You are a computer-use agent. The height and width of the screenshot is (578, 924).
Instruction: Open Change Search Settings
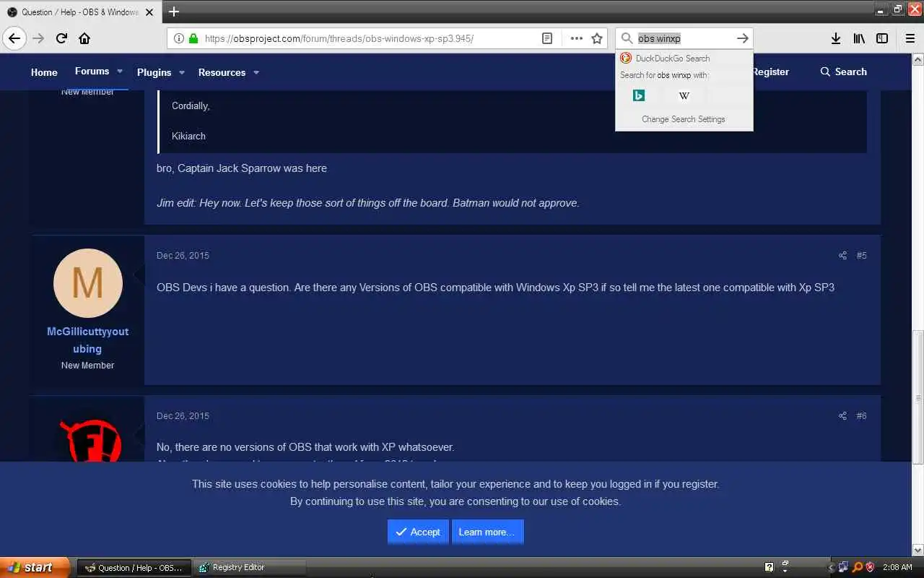(684, 119)
